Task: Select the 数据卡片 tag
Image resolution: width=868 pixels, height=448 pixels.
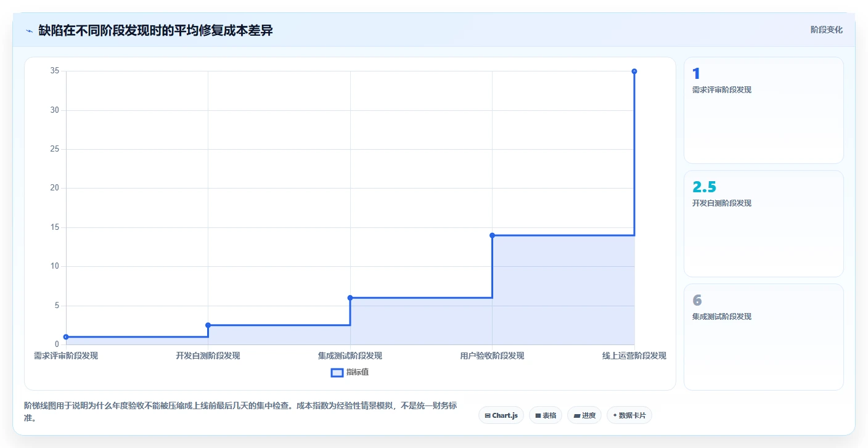Action: click(629, 415)
